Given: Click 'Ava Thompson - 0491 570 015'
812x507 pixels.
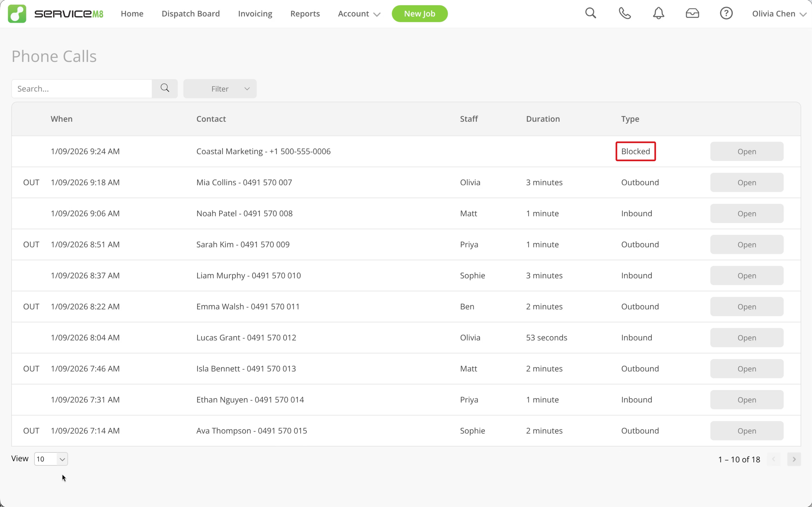Looking at the screenshot, I should point(251,431).
